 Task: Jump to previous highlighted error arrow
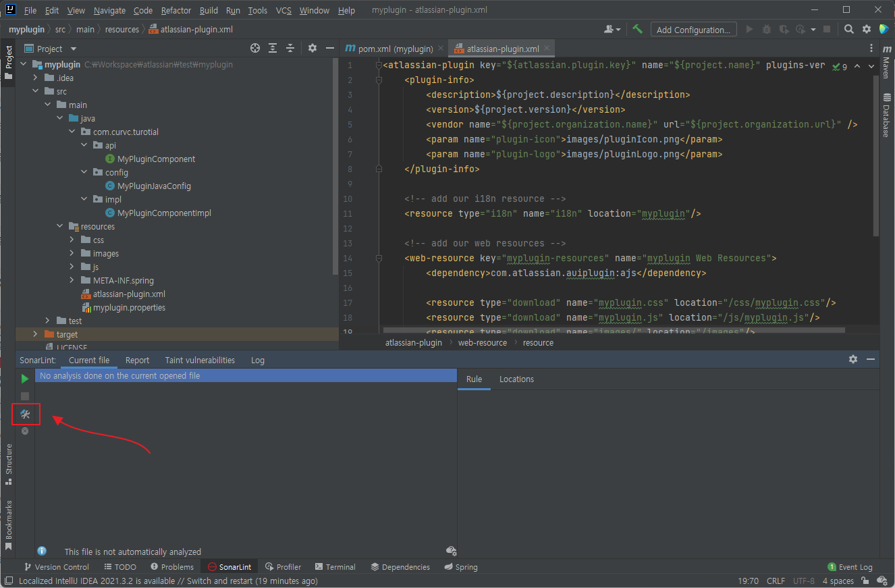pyautogui.click(x=857, y=66)
